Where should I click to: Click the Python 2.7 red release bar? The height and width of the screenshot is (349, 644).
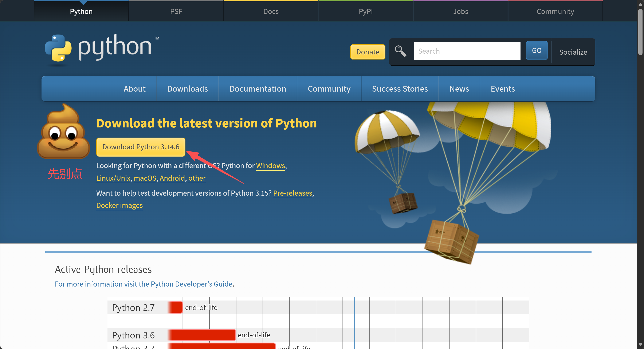click(x=175, y=307)
